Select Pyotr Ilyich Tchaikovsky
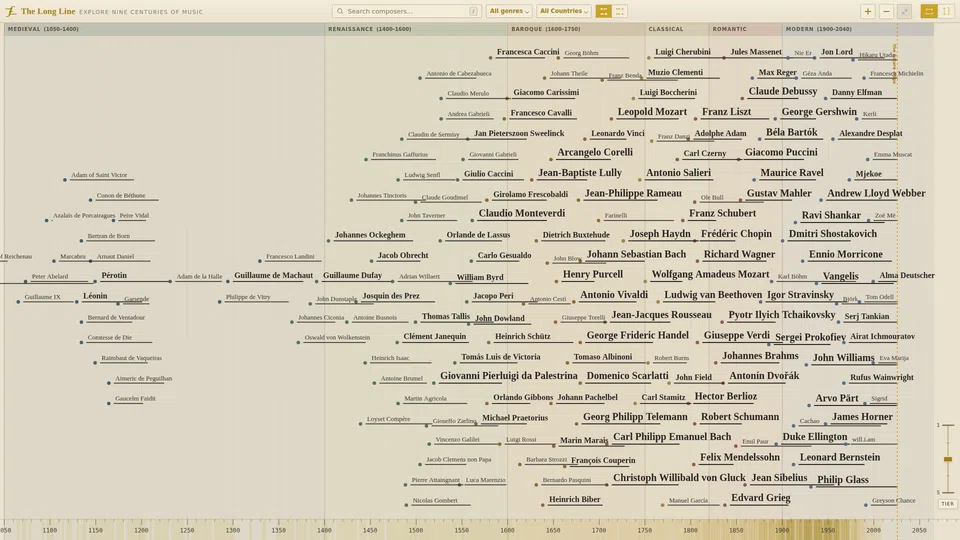The width and height of the screenshot is (960, 540). [x=781, y=315]
